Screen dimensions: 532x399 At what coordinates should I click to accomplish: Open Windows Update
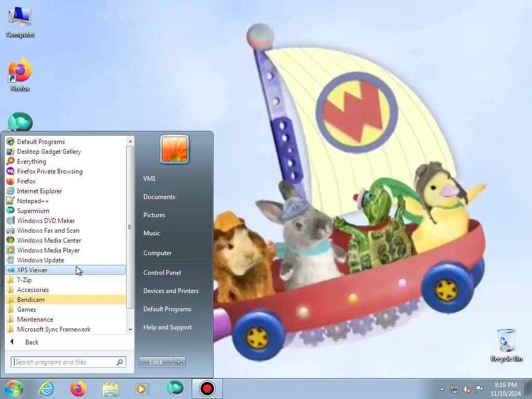pos(66,260)
